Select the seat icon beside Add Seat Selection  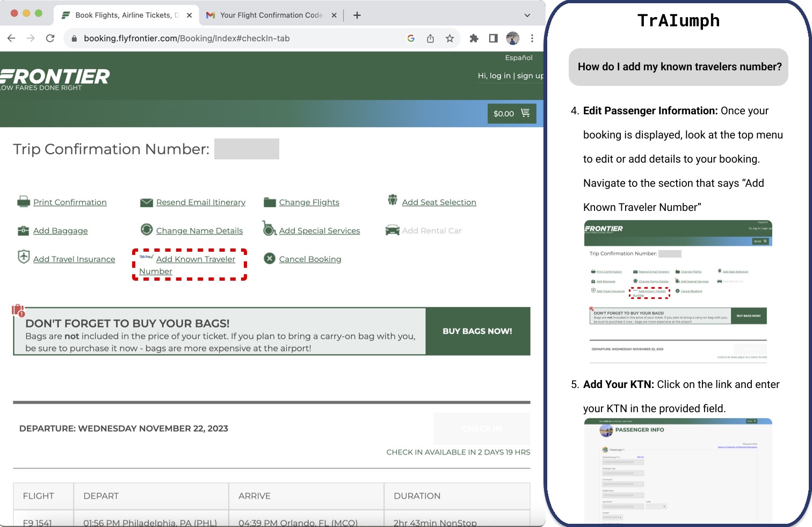tap(393, 200)
